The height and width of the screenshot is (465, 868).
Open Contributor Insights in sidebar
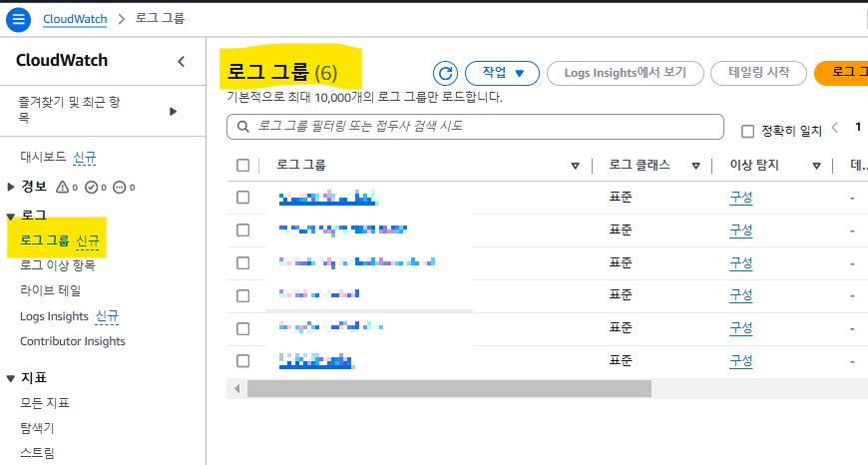pyautogui.click(x=73, y=341)
